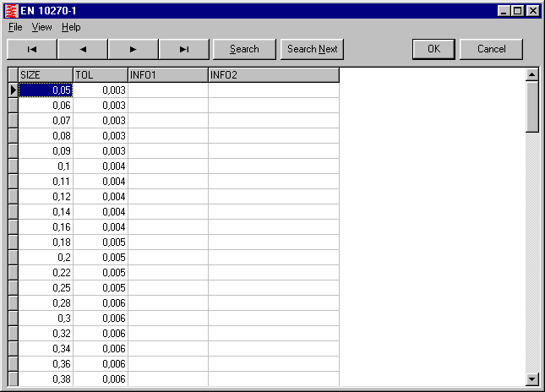Click the current row indicator arrow
The height and width of the screenshot is (392, 545).
13,90
